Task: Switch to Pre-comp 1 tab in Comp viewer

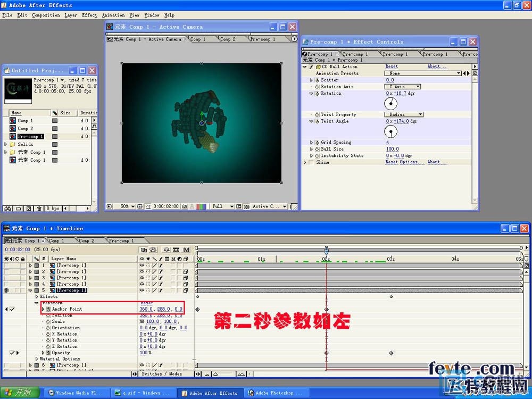Action: point(263,39)
